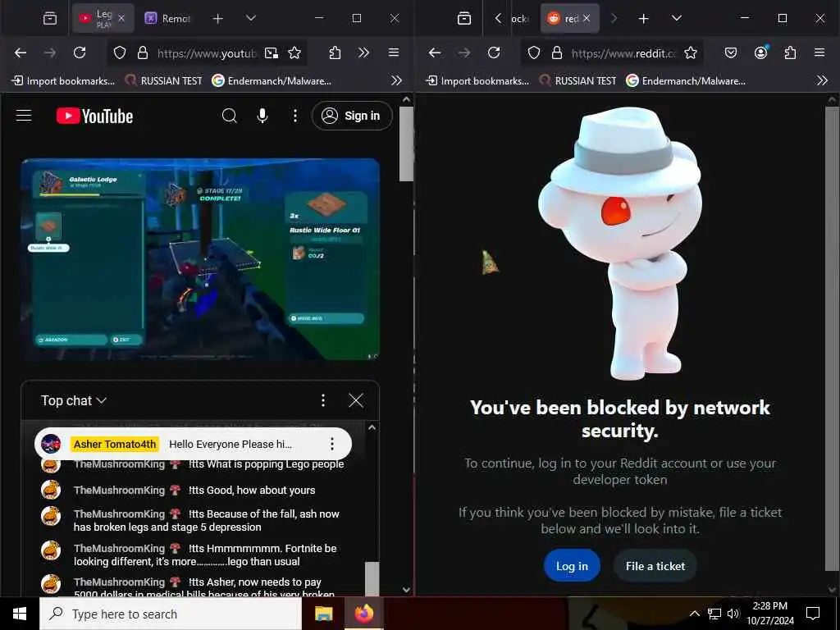Open Windows notification center
840x630 pixels.
click(x=813, y=614)
